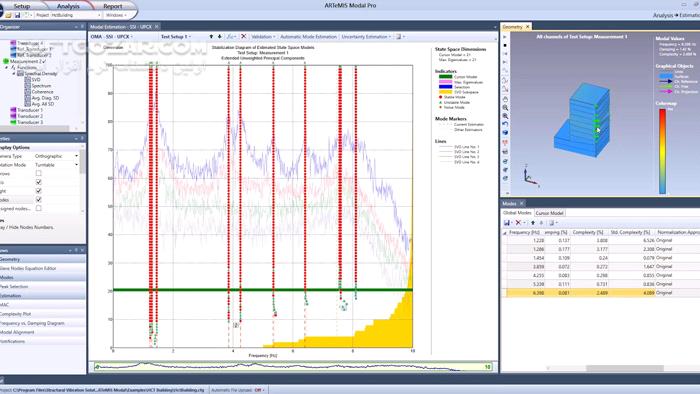Uncheck the second display option checkbox

38,182
